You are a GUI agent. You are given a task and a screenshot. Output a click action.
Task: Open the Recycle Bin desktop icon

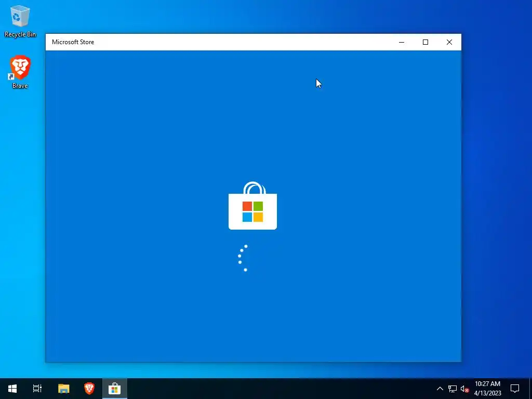[x=20, y=21]
